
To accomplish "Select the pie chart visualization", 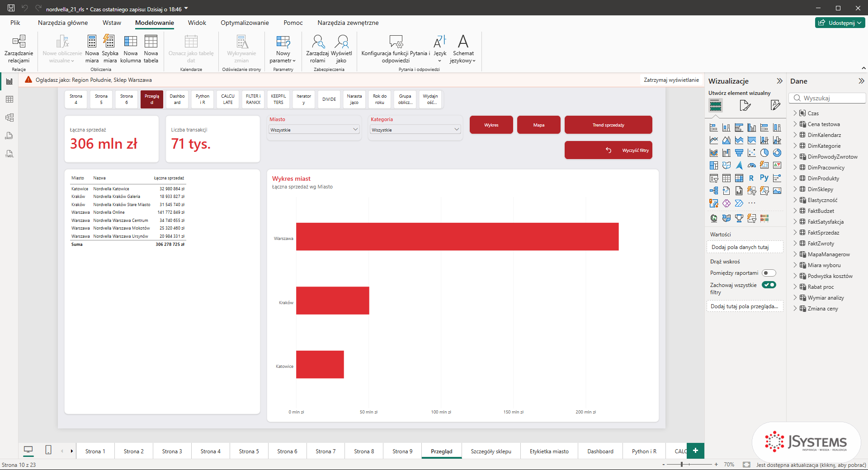I will tap(764, 153).
